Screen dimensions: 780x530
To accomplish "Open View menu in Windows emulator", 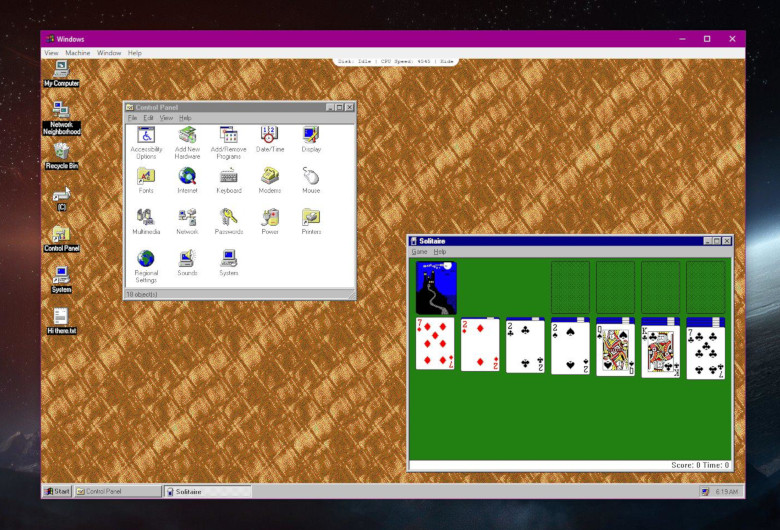I will (x=51, y=53).
